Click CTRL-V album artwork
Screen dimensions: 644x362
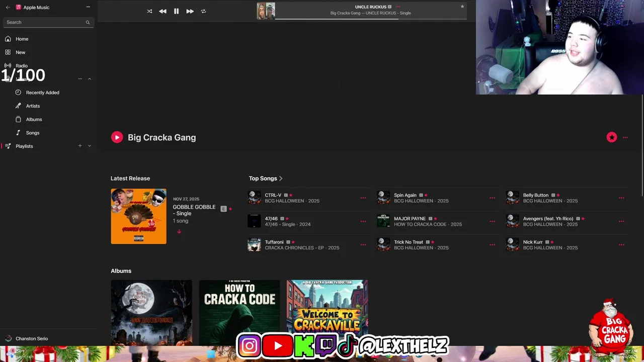(x=255, y=198)
